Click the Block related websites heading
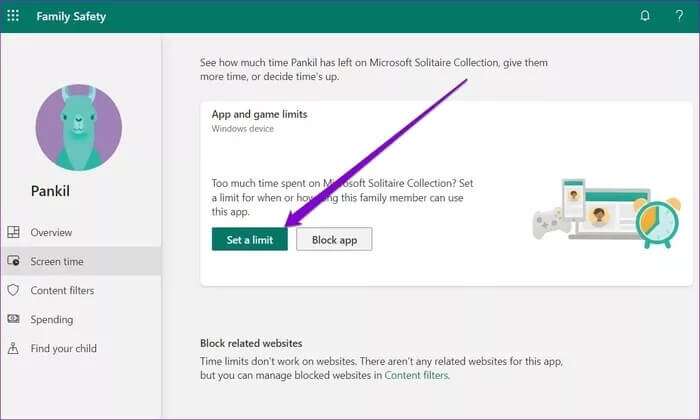This screenshot has height=420, width=700. pos(251,343)
